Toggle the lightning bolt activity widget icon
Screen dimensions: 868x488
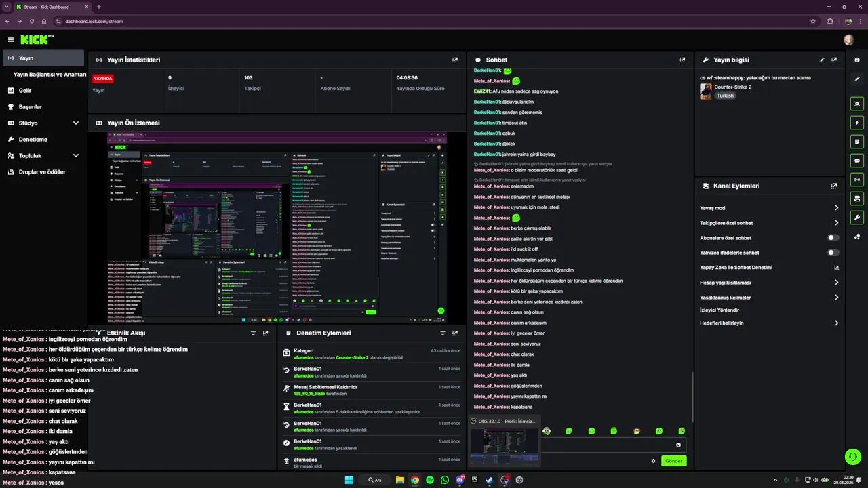857,123
